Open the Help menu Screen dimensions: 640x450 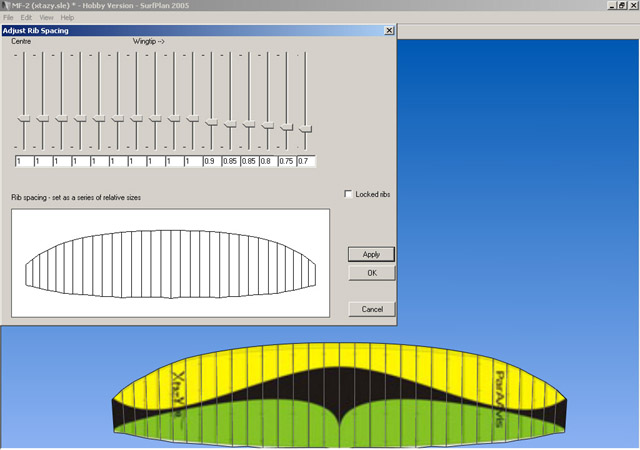tap(67, 18)
